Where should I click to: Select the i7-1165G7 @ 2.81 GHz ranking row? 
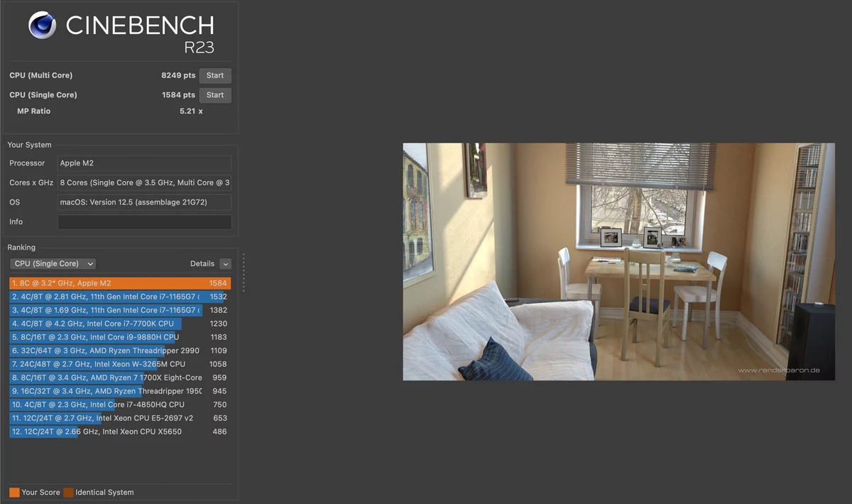point(120,297)
